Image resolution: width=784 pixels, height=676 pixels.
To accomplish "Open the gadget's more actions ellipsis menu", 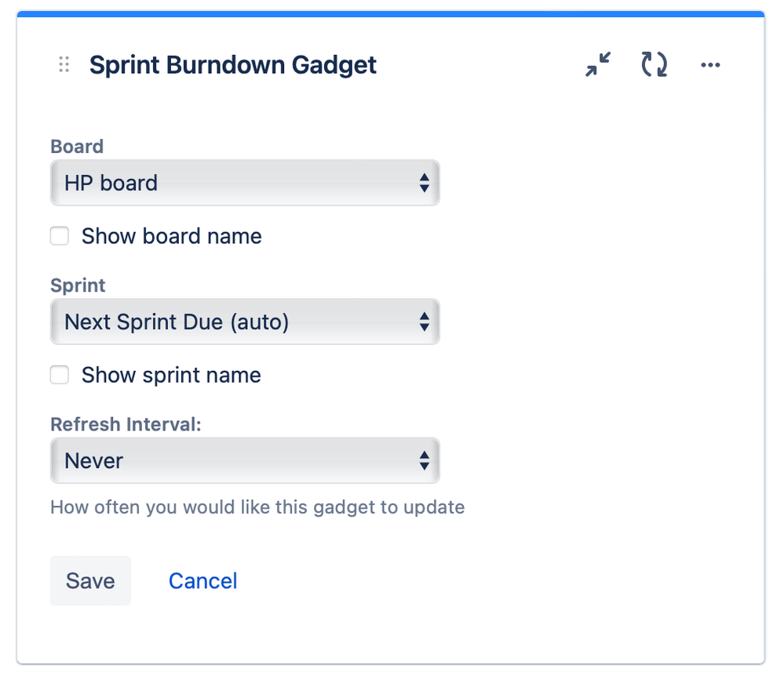I will coord(710,65).
